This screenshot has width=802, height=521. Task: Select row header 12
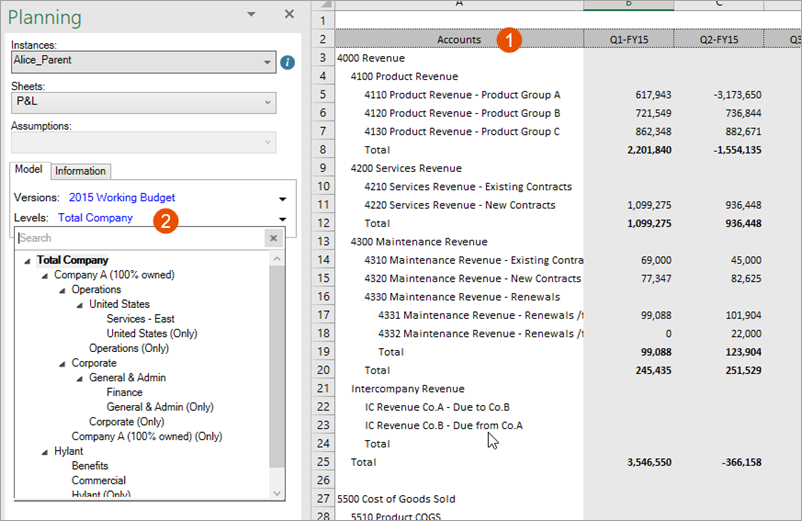323,223
